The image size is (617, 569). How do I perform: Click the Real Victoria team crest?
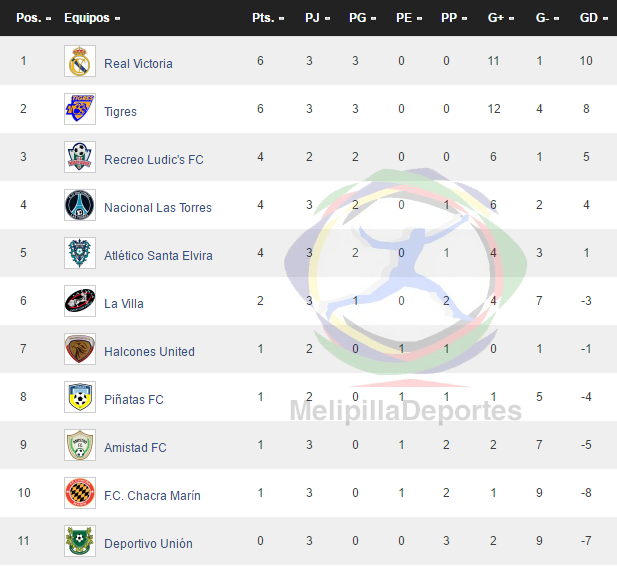tap(80, 61)
